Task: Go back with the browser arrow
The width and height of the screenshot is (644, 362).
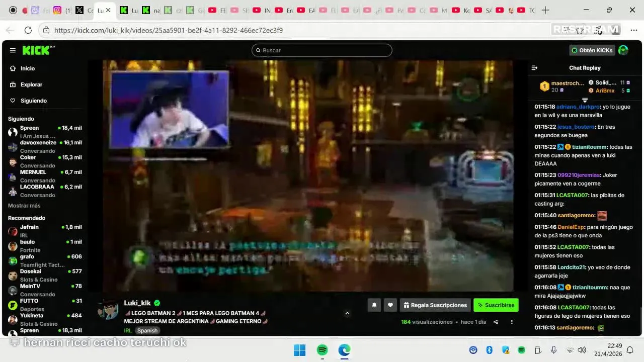Action: (x=10, y=30)
